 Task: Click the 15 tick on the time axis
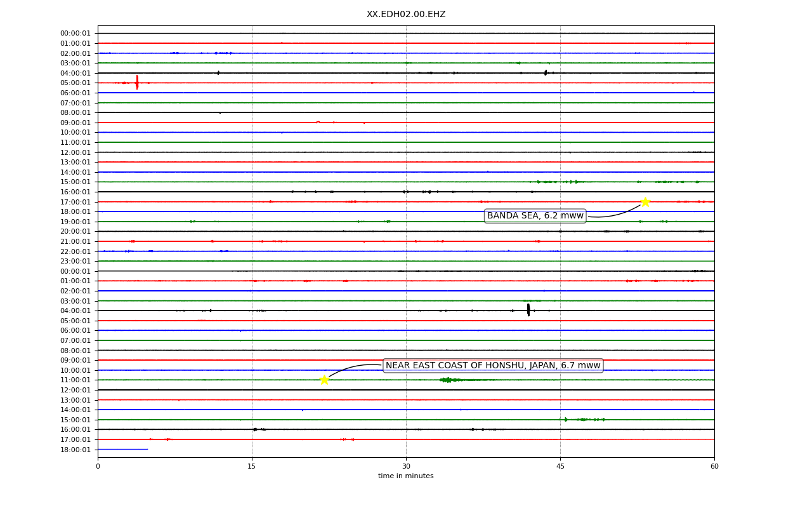pyautogui.click(x=252, y=467)
